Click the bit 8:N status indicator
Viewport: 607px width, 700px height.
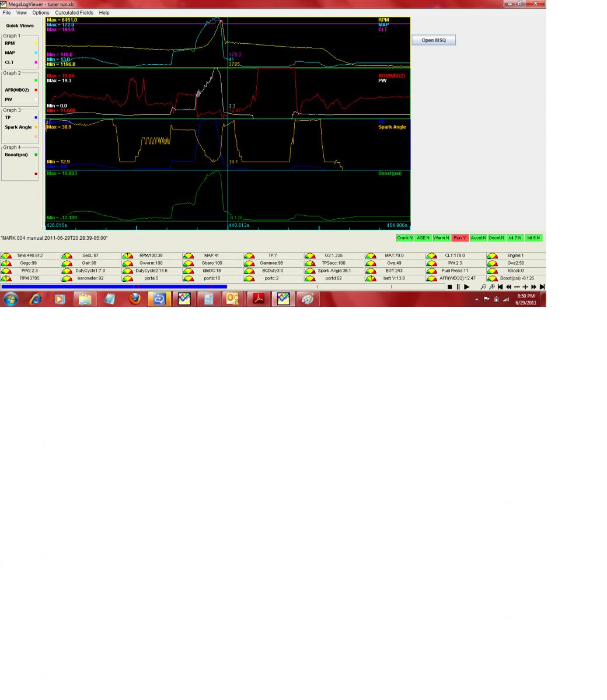pyautogui.click(x=534, y=238)
